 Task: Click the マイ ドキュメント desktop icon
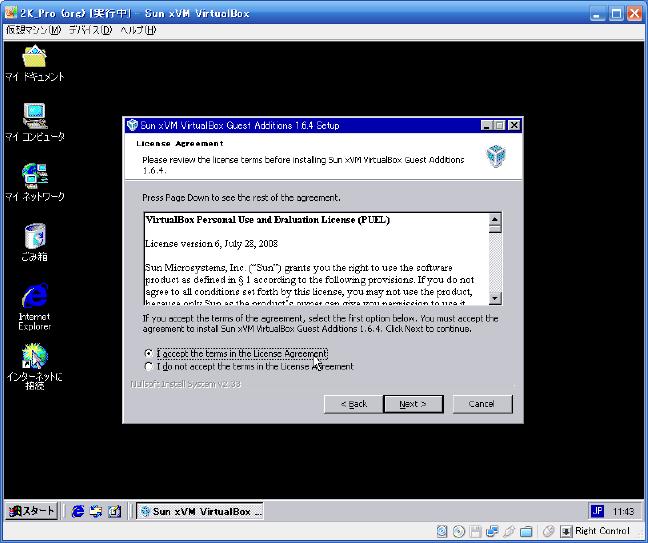click(x=35, y=64)
